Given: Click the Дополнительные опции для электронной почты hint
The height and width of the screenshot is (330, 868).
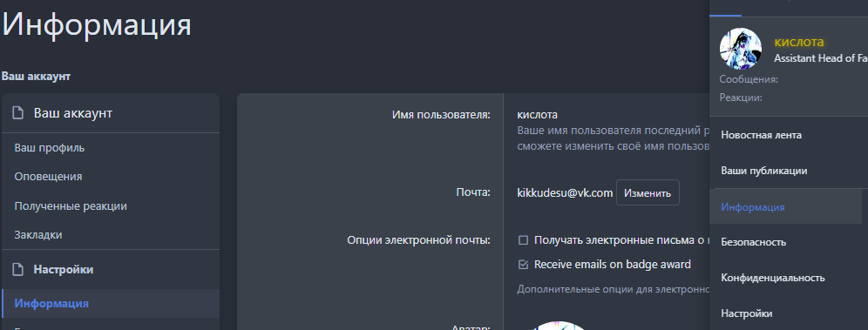Looking at the screenshot, I should pos(614,289).
